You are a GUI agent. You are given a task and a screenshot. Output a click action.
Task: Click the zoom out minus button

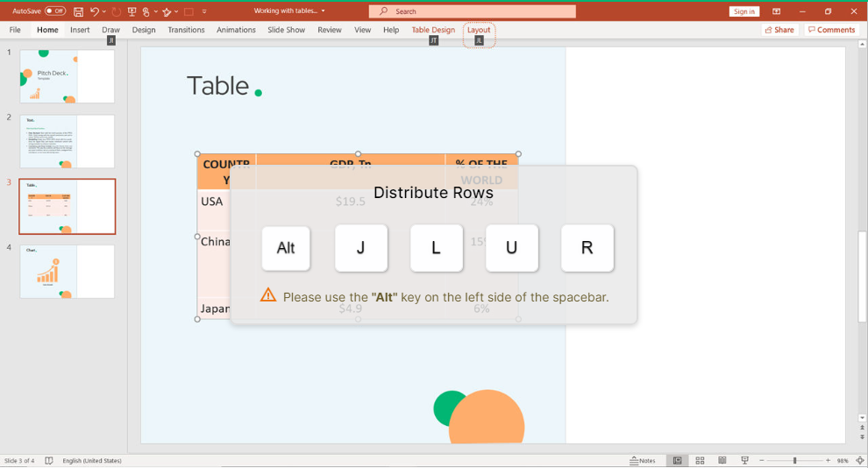pyautogui.click(x=762, y=460)
